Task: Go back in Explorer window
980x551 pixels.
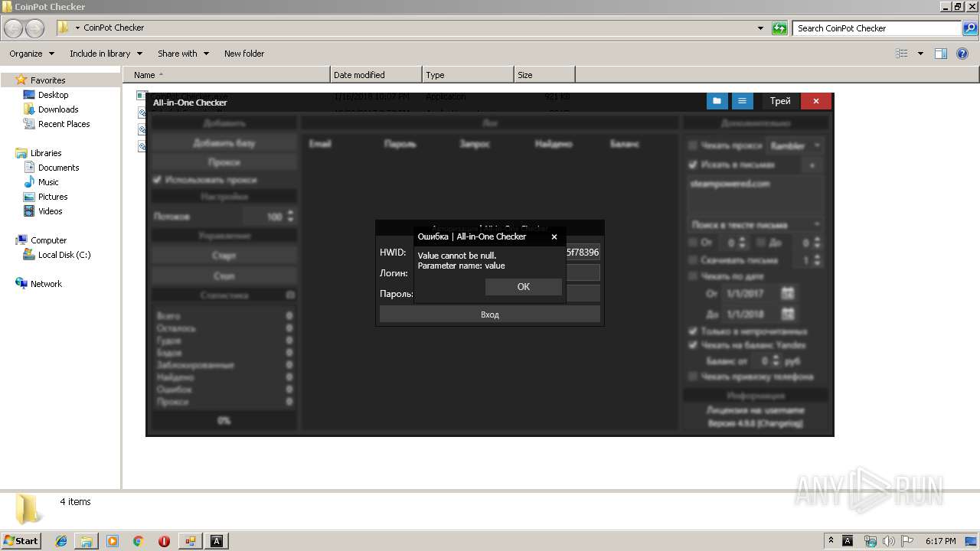Action: point(14,28)
